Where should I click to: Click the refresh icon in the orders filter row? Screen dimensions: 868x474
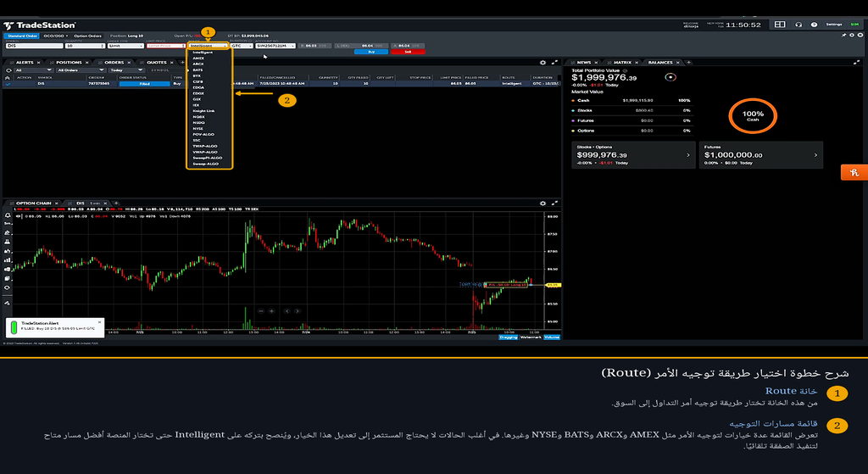coord(8,70)
